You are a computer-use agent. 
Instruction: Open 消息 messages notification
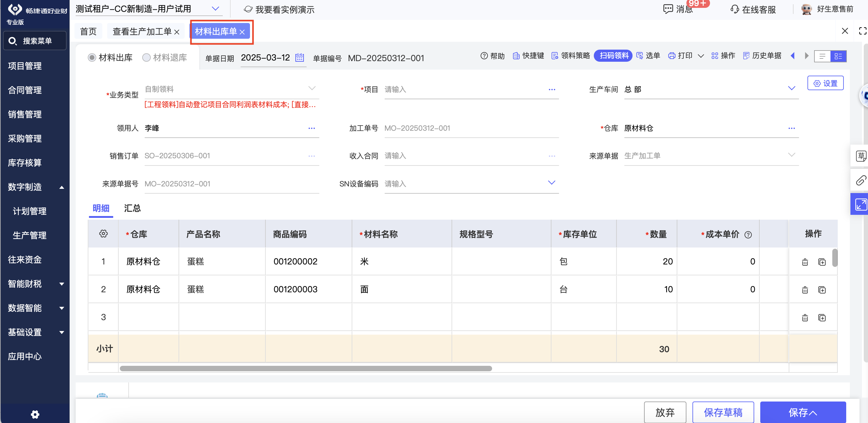678,9
